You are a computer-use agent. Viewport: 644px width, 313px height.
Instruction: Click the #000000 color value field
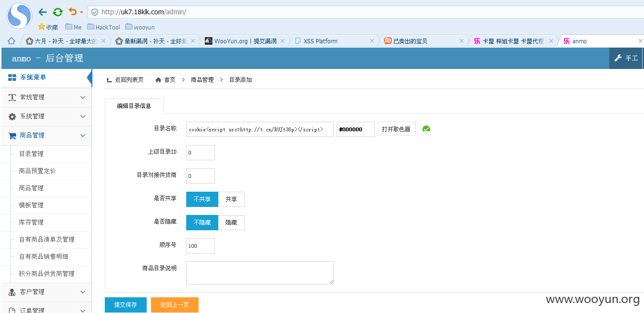click(356, 129)
